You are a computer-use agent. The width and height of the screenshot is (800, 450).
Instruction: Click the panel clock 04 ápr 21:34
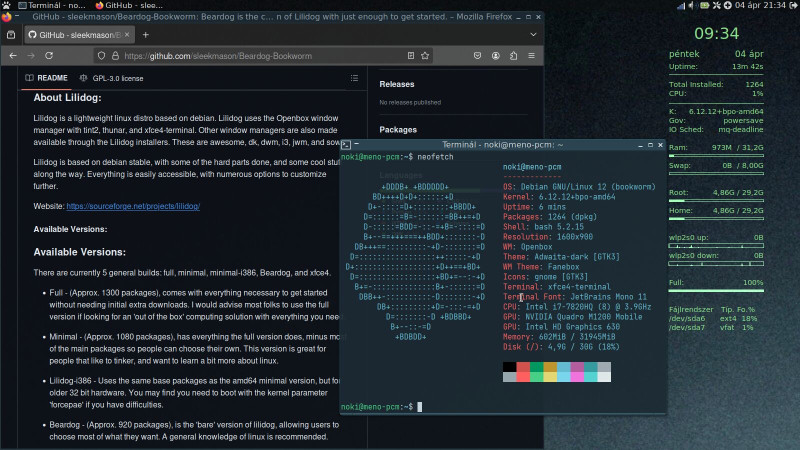(x=760, y=5)
